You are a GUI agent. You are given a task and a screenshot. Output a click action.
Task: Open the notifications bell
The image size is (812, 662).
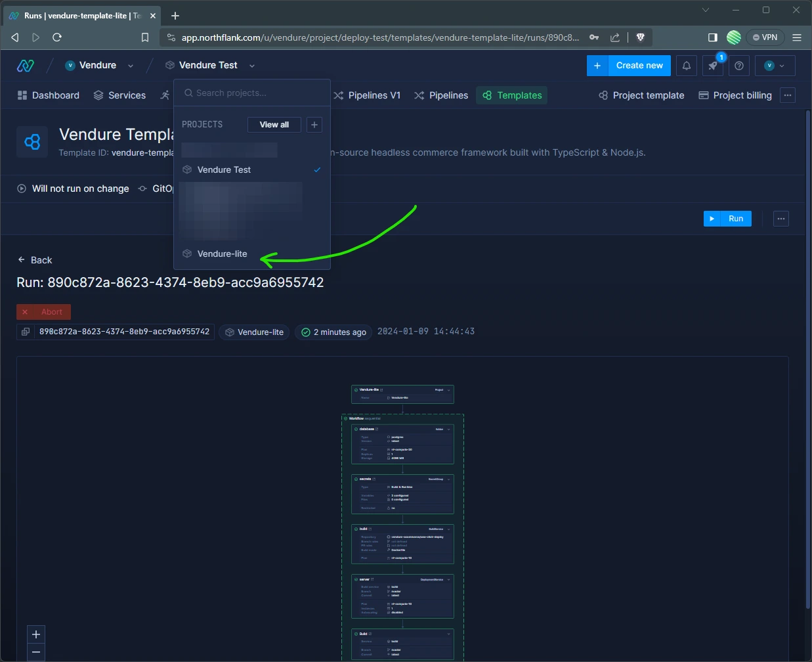686,66
